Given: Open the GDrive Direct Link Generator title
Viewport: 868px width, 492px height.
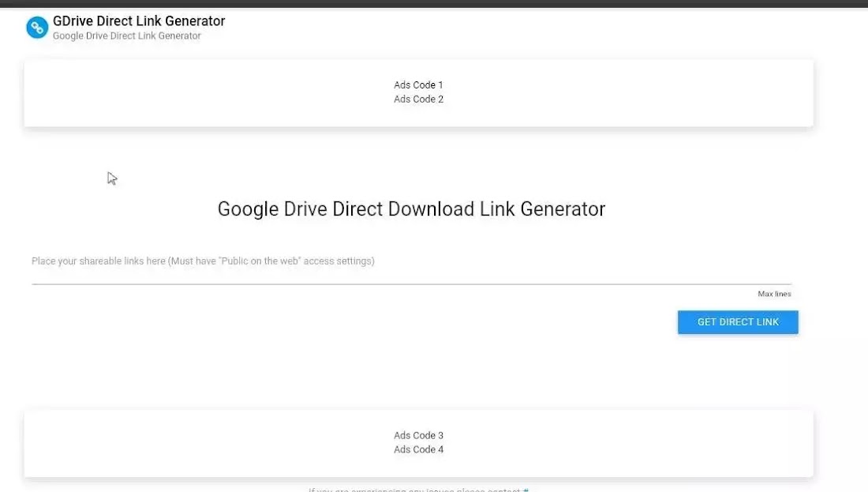Looking at the screenshot, I should pos(139,21).
